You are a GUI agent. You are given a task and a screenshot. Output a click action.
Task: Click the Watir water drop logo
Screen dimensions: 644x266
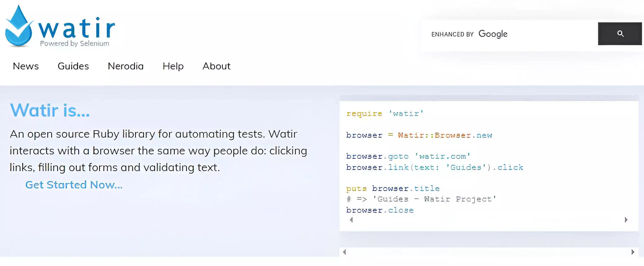click(19, 27)
